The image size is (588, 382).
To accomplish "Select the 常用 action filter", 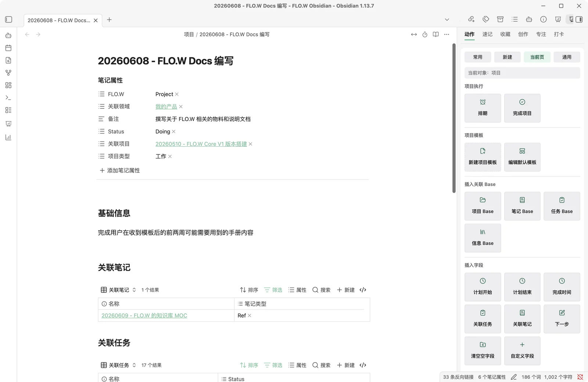I will tap(478, 57).
